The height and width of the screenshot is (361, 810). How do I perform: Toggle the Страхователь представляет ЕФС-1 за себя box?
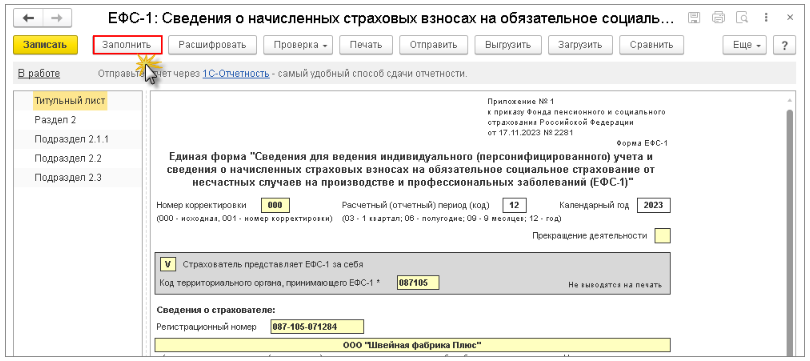click(x=168, y=264)
